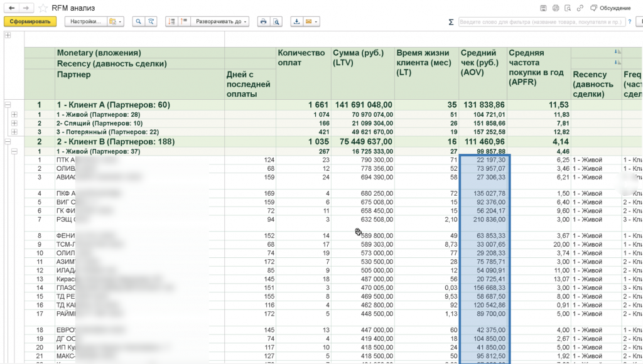The width and height of the screenshot is (643, 364).
Task: Expand the top-left plus box above the table
Action: pyautogui.click(x=8, y=35)
